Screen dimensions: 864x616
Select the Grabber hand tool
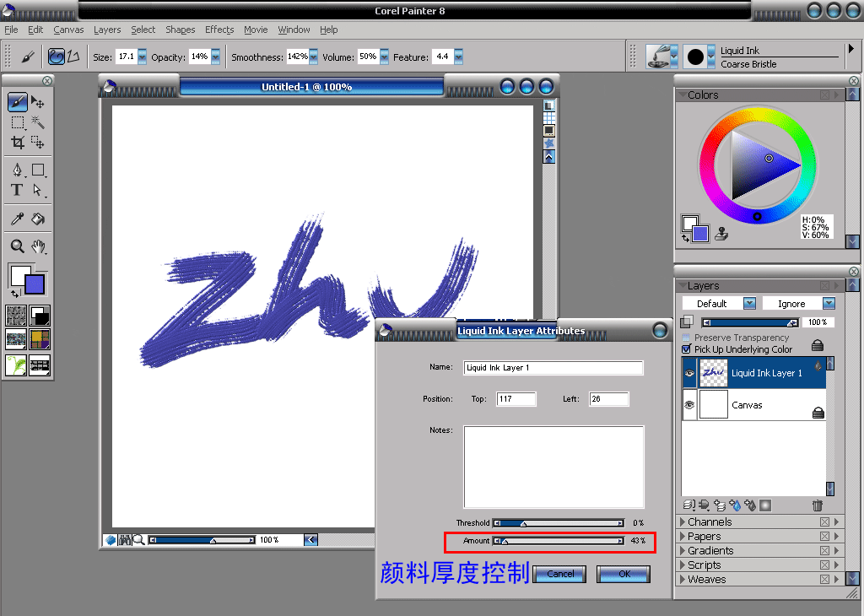point(37,246)
